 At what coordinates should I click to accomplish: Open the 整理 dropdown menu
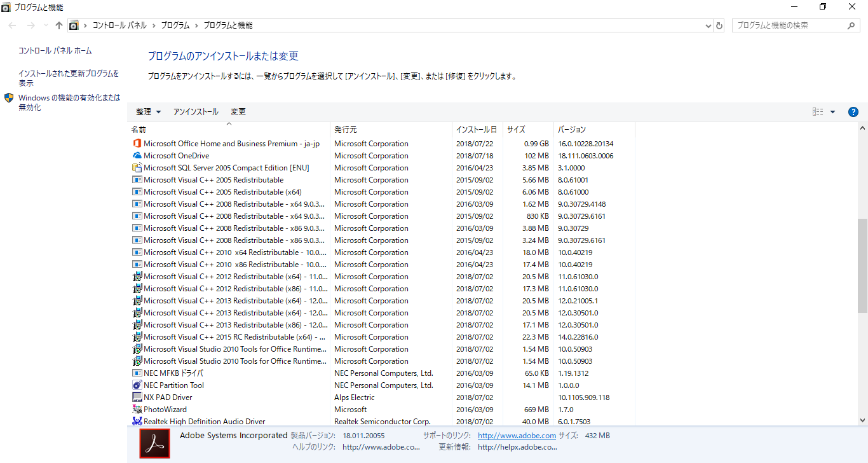pyautogui.click(x=148, y=112)
